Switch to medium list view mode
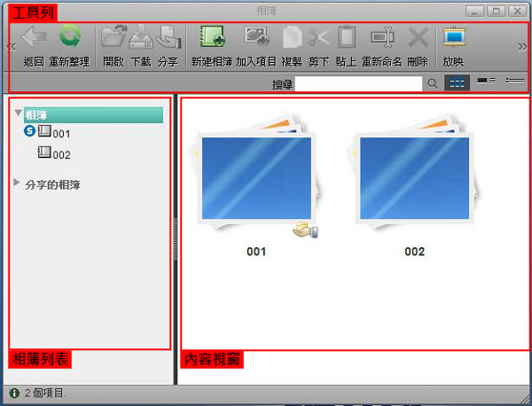 point(486,82)
